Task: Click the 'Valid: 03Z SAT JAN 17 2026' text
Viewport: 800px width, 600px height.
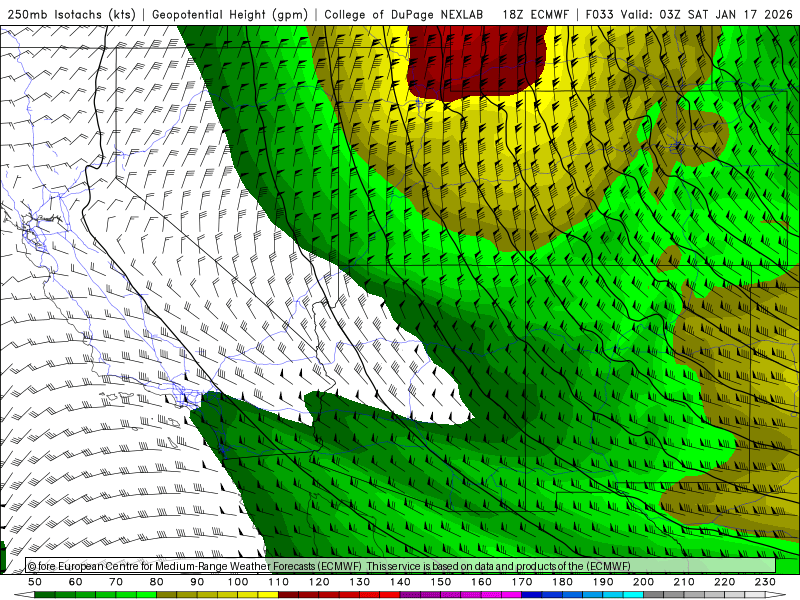Action: click(706, 14)
